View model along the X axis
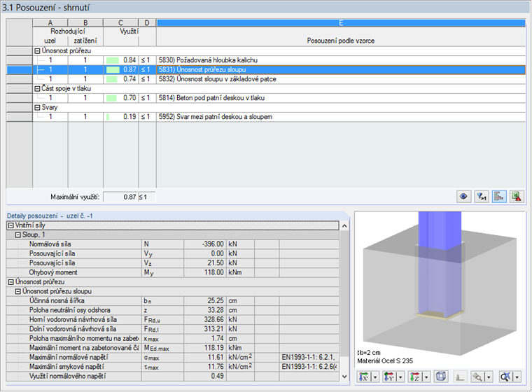Image resolution: width=532 pixels, height=392 pixels. 364,377
